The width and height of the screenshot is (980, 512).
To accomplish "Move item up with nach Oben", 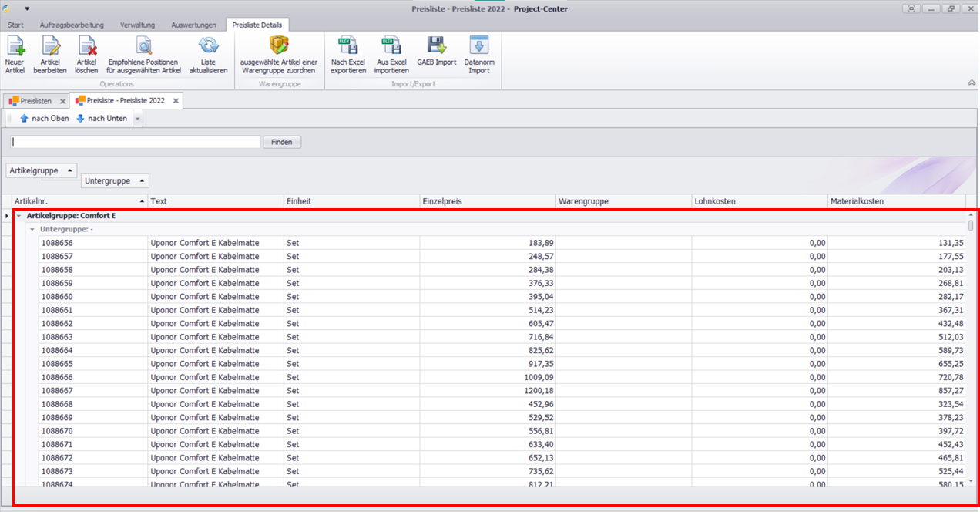I will click(44, 119).
